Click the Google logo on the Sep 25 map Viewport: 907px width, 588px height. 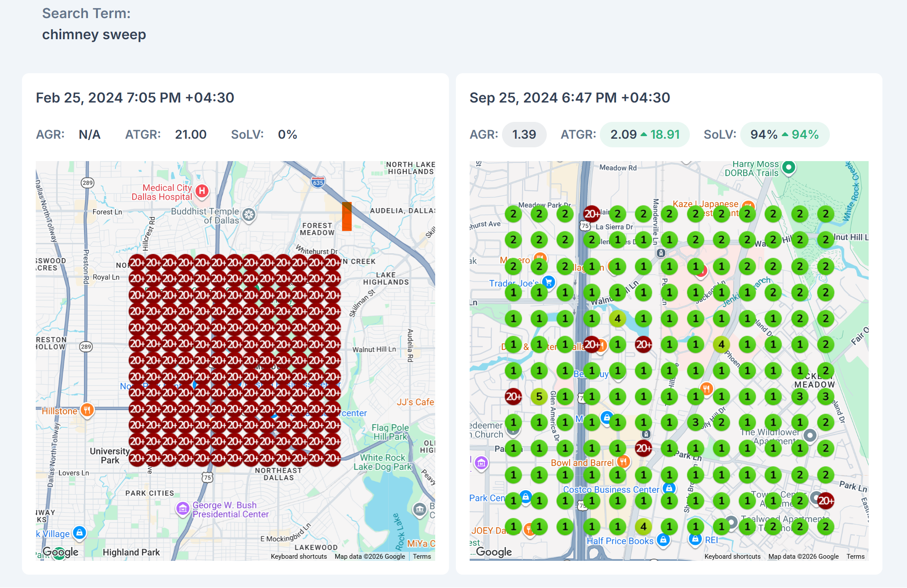point(494,552)
